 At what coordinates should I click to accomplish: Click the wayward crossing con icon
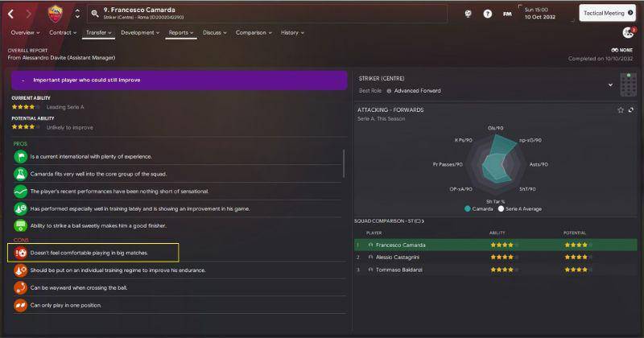point(21,287)
